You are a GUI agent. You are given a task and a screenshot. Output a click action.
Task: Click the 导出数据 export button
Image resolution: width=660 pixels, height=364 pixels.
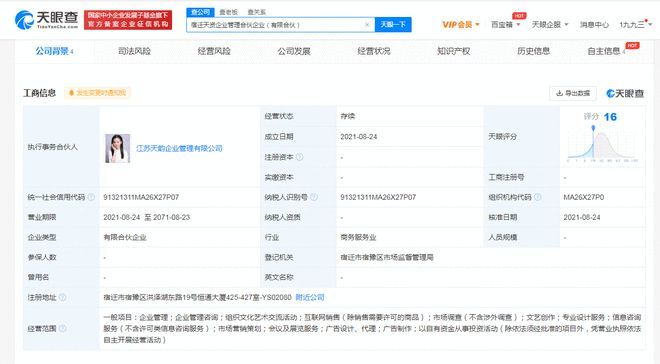pos(573,93)
